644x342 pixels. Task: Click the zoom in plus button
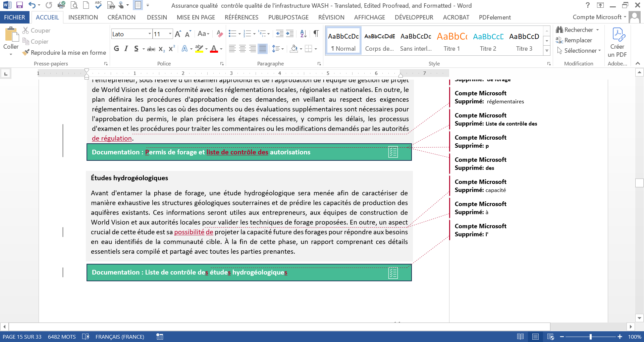coord(620,337)
